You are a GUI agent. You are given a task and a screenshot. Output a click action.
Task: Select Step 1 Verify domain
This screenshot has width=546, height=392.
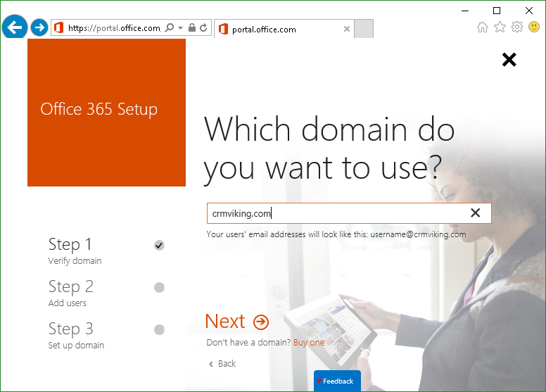[x=75, y=251]
